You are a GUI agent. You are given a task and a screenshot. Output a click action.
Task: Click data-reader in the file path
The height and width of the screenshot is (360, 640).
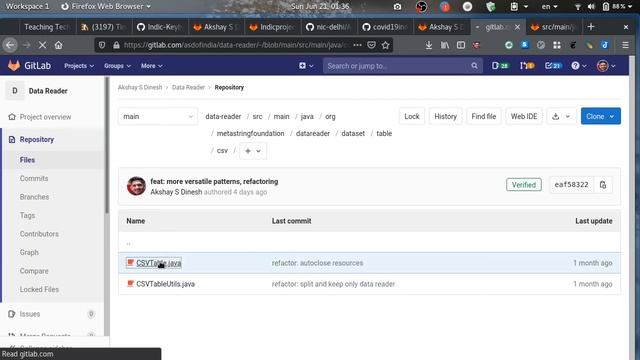click(x=223, y=117)
